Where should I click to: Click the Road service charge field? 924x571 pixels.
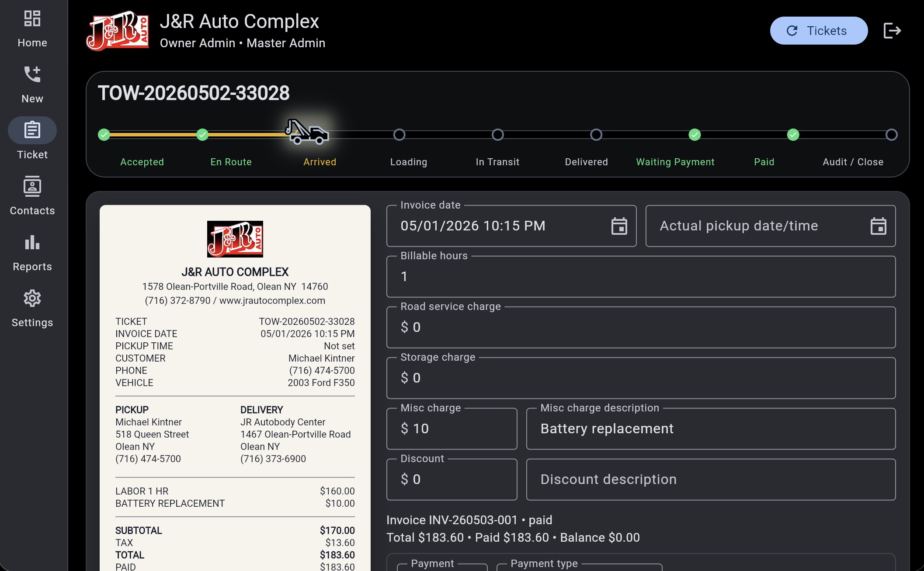click(x=641, y=327)
